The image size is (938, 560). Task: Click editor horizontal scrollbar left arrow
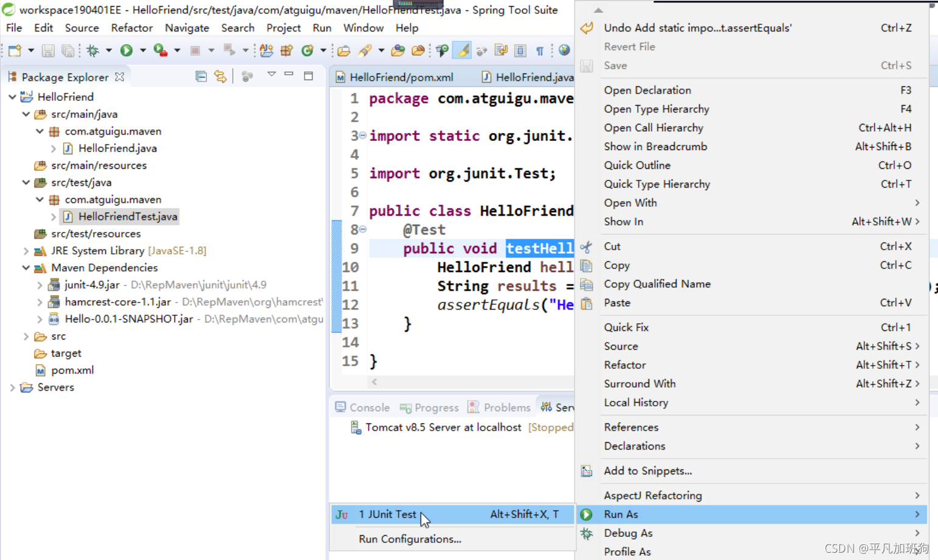tap(374, 381)
